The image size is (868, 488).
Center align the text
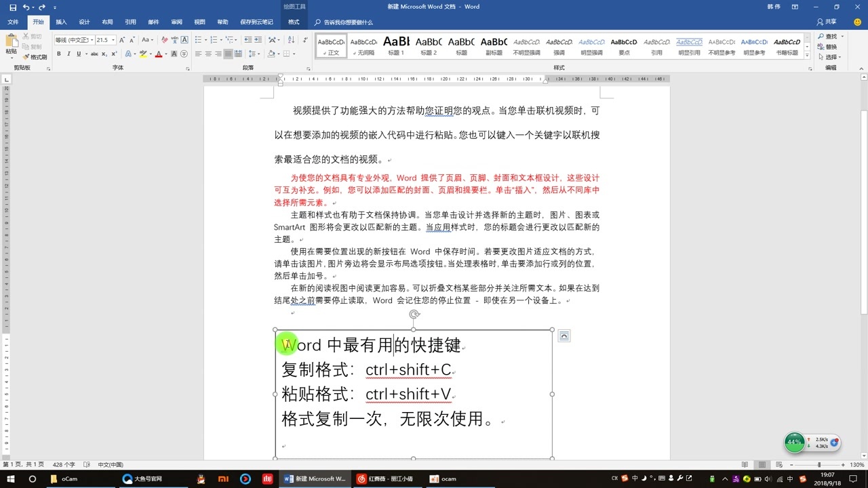coord(208,54)
